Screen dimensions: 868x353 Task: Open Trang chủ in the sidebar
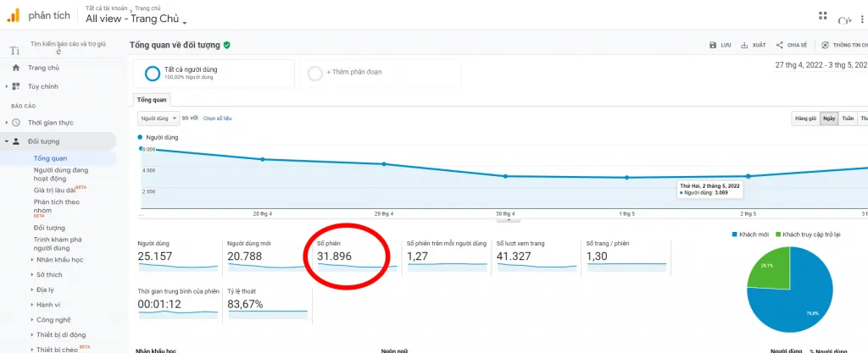[x=44, y=68]
